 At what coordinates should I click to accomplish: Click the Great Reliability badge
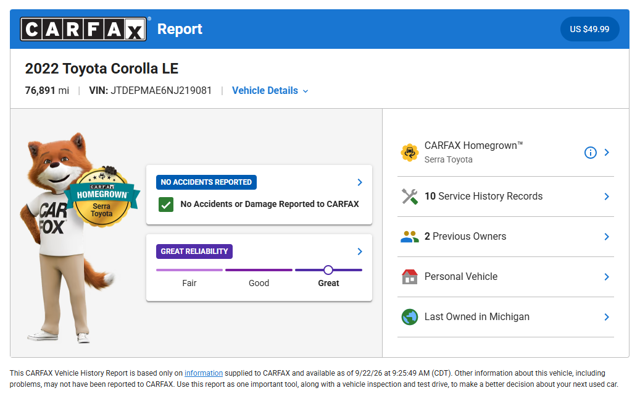coord(194,251)
